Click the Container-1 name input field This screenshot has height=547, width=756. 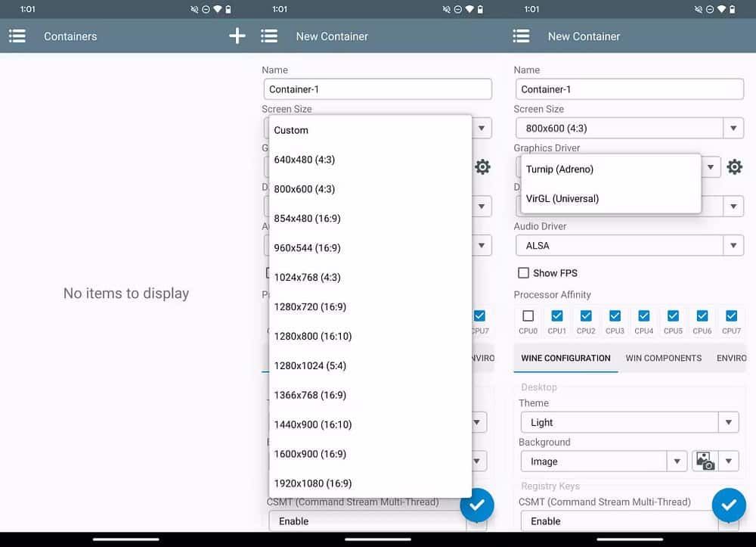pyautogui.click(x=378, y=89)
